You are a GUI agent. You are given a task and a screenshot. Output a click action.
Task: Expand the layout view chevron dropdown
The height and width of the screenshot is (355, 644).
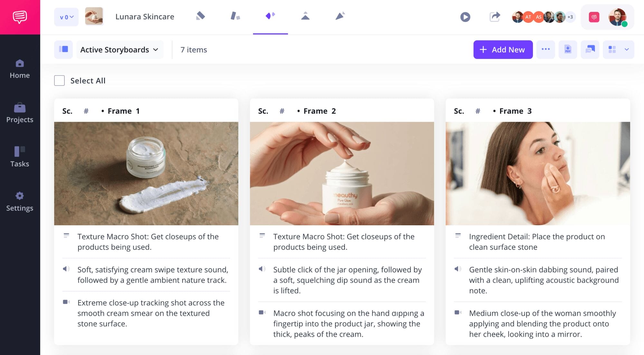(627, 49)
